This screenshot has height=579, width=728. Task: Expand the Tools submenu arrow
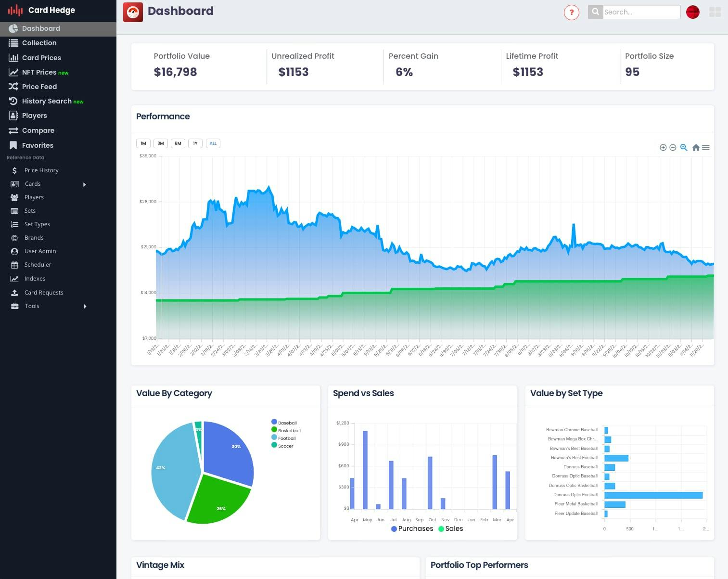coord(85,306)
